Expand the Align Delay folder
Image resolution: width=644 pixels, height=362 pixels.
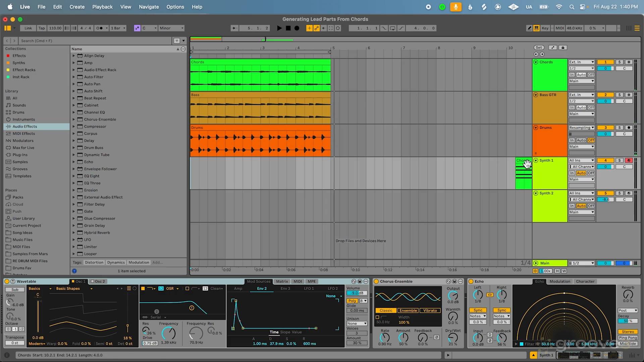pyautogui.click(x=74, y=56)
